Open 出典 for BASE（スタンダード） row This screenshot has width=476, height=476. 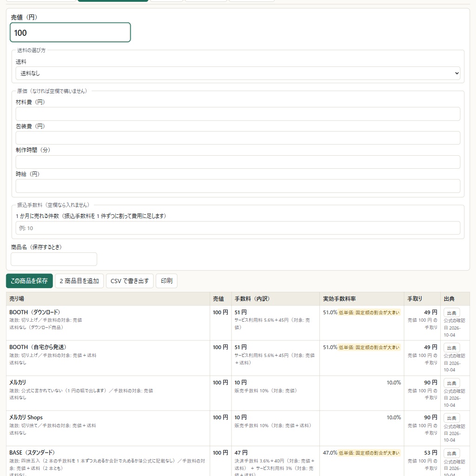point(451,453)
